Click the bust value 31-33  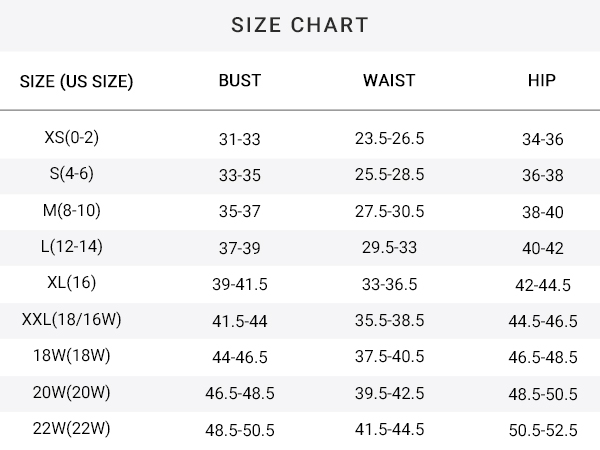(x=240, y=139)
